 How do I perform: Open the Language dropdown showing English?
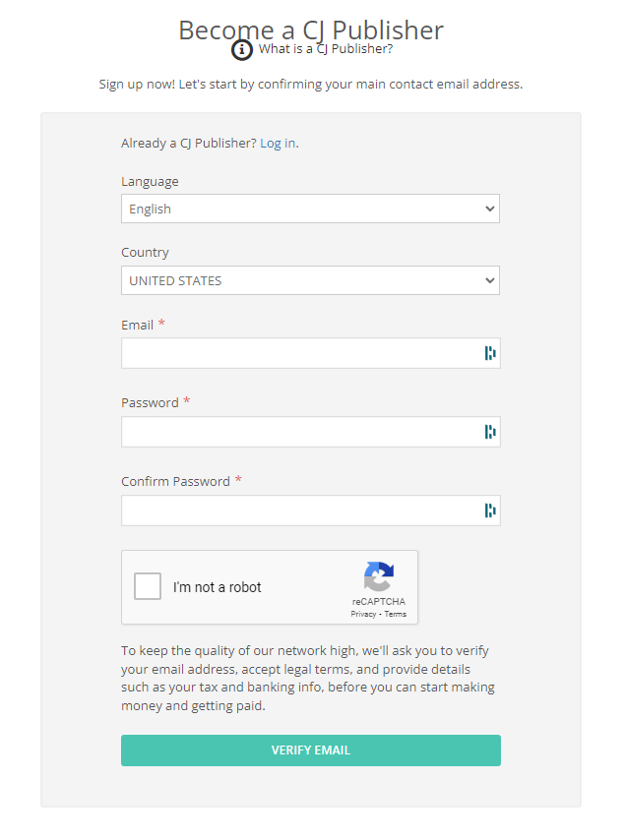point(310,209)
